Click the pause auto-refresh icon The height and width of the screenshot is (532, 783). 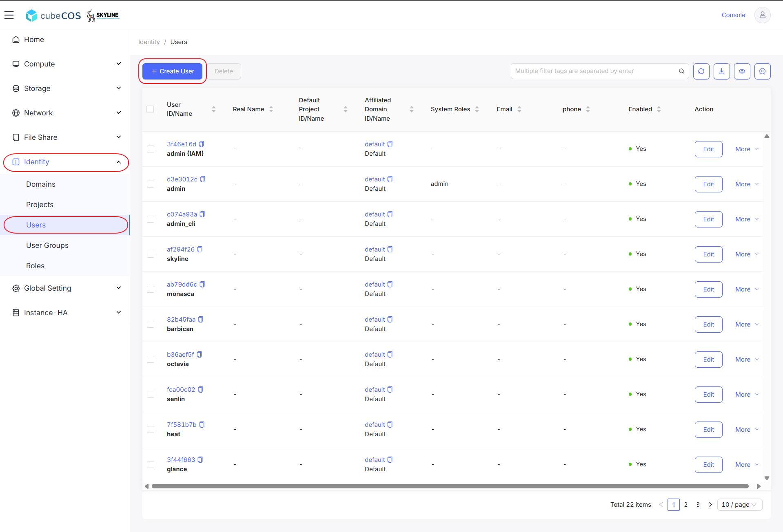pyautogui.click(x=762, y=71)
